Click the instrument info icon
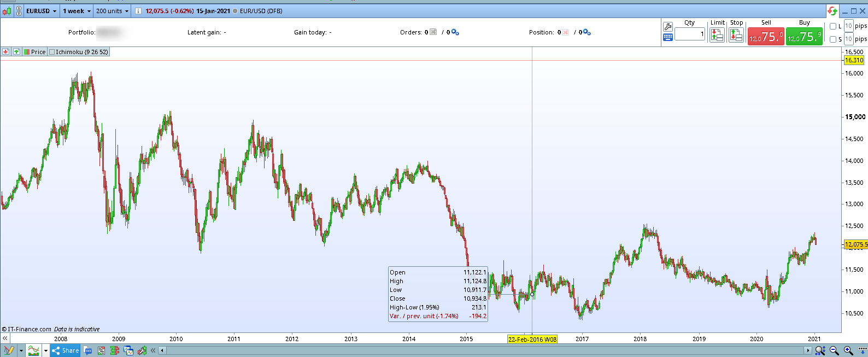This screenshot has height=357, width=868. [138, 11]
